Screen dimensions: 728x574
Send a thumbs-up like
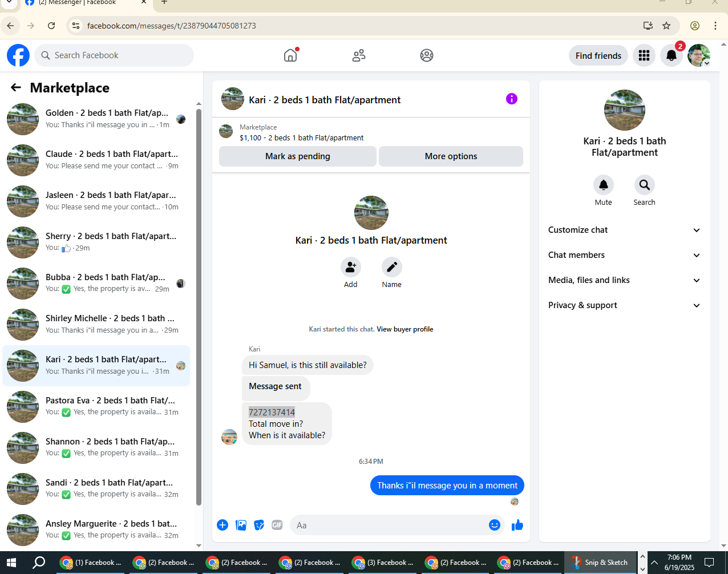coord(517,525)
